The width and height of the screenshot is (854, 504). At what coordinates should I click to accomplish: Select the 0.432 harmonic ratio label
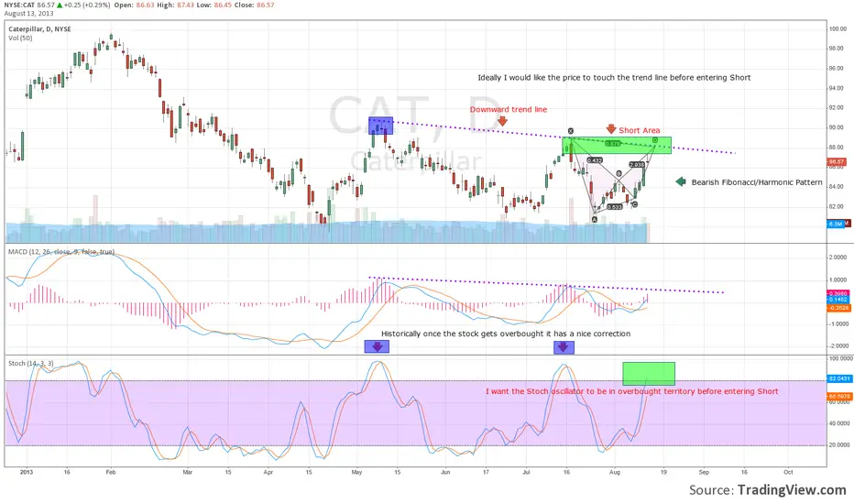pos(594,160)
